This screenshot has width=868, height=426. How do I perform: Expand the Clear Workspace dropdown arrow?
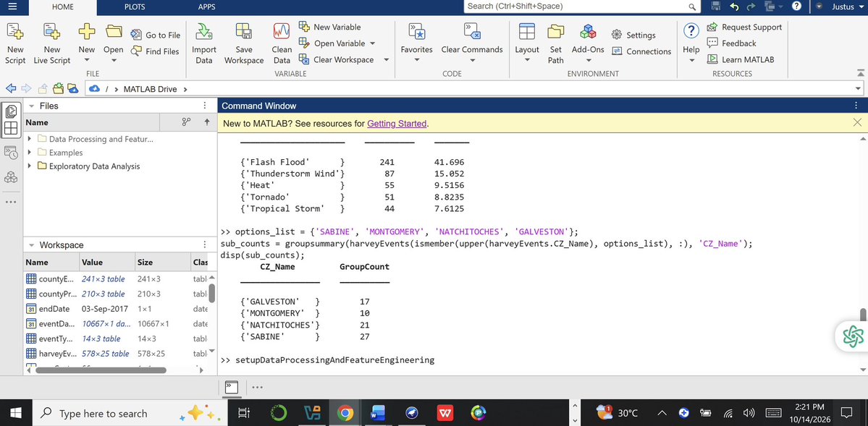(386, 60)
